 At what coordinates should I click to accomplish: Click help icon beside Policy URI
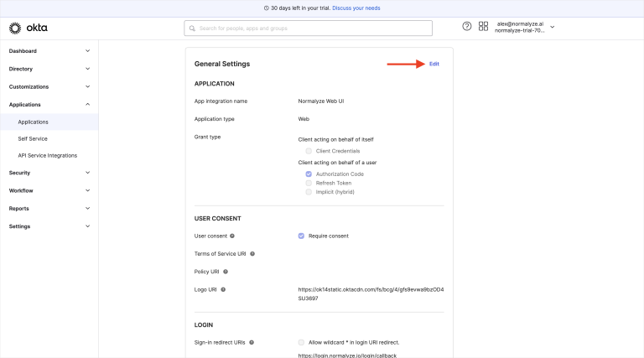[x=226, y=272]
